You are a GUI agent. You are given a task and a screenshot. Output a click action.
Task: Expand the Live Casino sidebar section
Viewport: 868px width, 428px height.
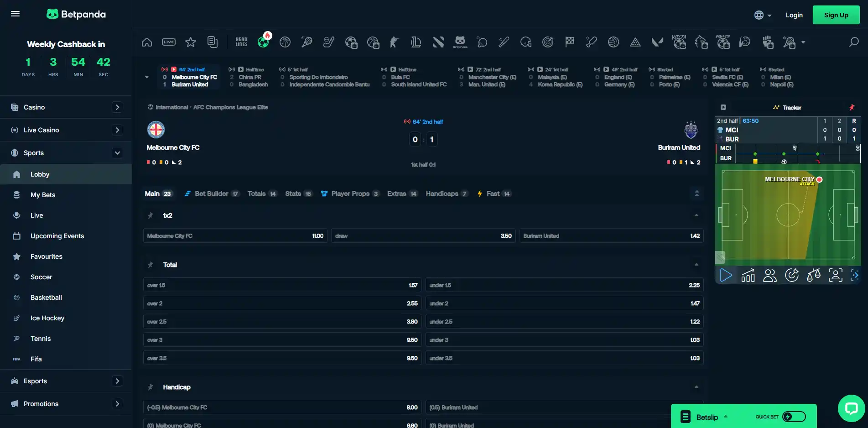[x=117, y=130]
